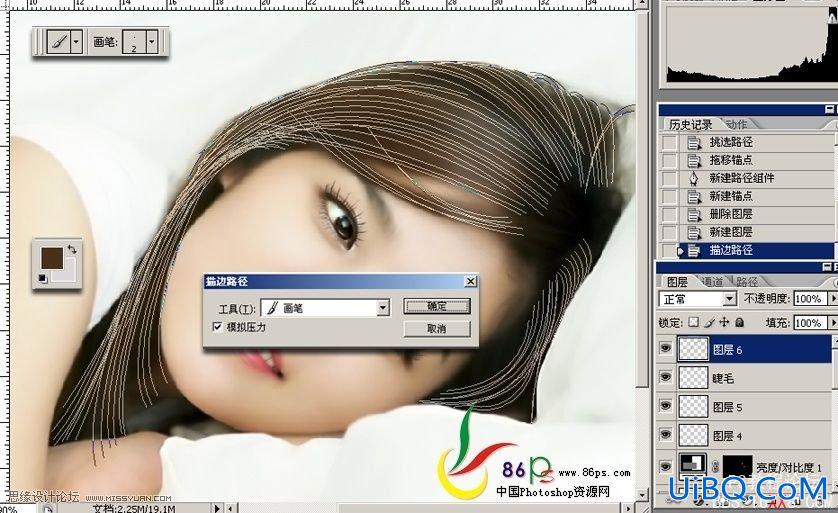Select the 睫毛 layer name

click(x=723, y=378)
